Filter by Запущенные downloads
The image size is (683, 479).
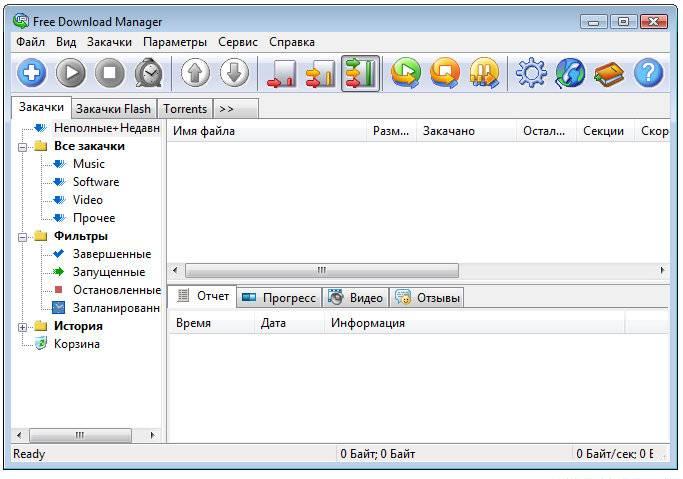pyautogui.click(x=109, y=272)
